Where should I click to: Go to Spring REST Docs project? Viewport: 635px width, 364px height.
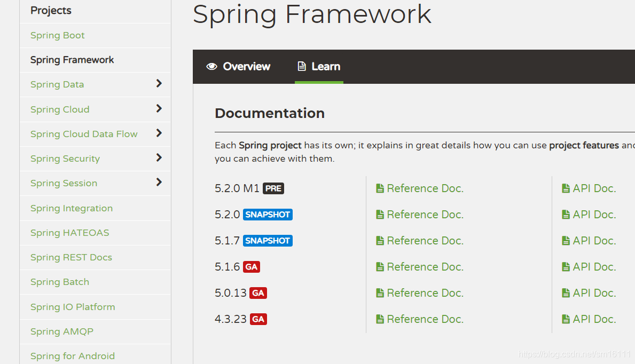click(71, 257)
